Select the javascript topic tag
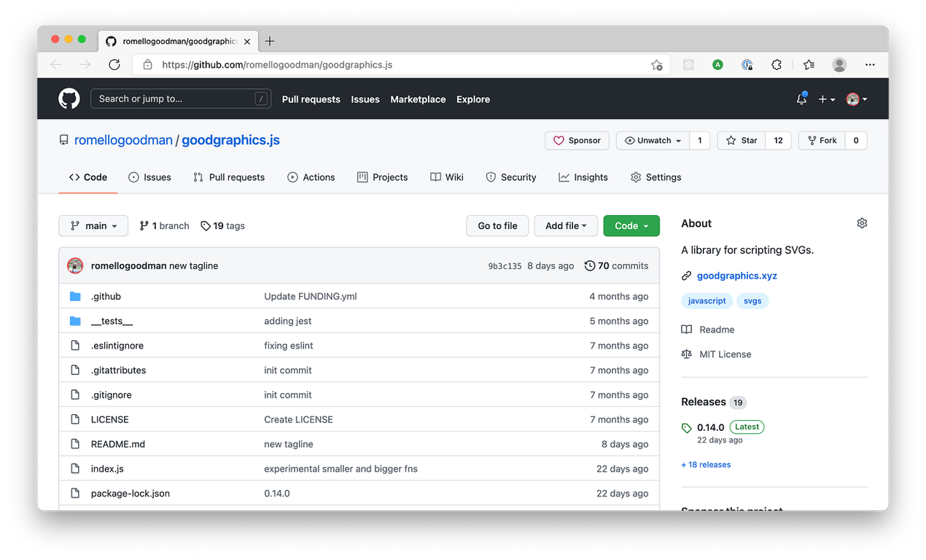 pos(707,300)
